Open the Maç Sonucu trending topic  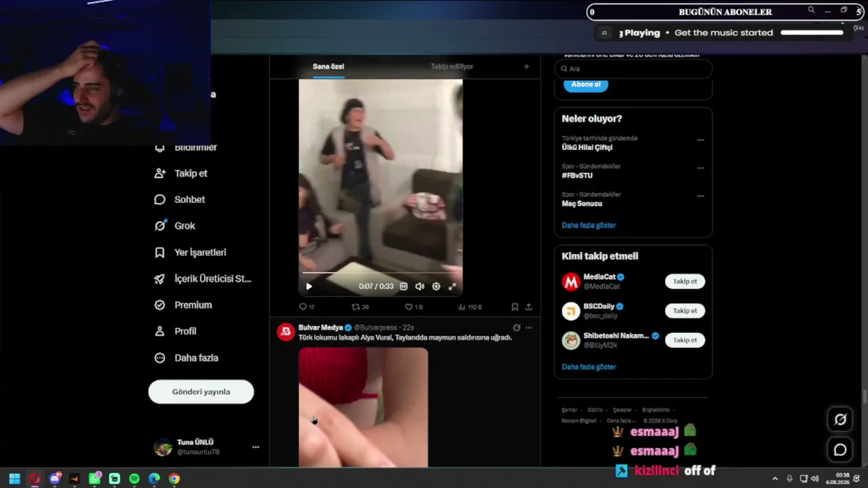[x=582, y=203]
